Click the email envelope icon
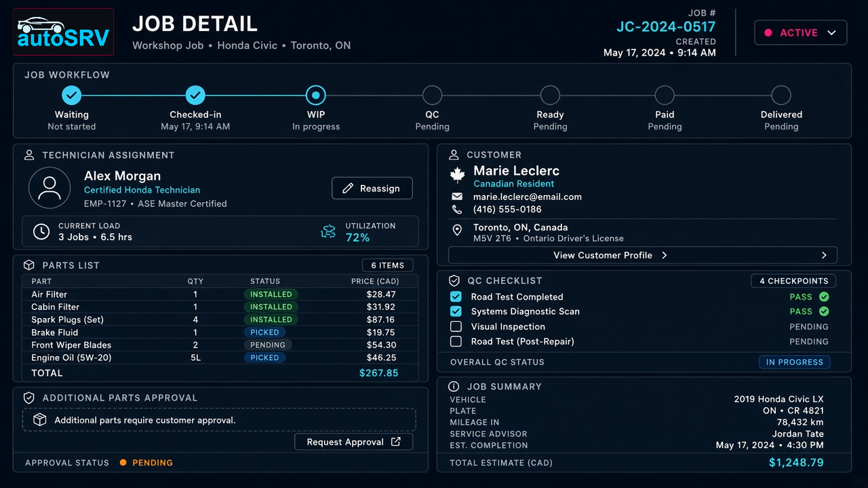Viewport: 868px width, 488px height. pyautogui.click(x=458, y=197)
